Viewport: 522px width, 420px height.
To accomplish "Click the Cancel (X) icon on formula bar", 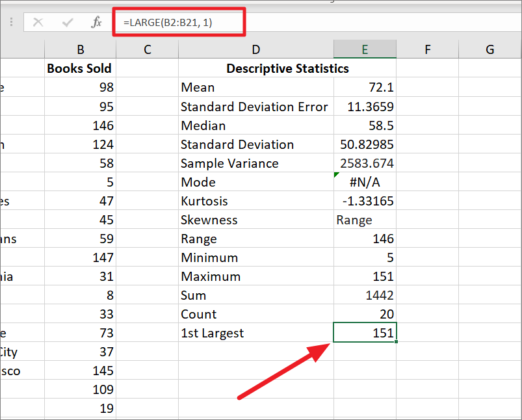I will (x=38, y=21).
